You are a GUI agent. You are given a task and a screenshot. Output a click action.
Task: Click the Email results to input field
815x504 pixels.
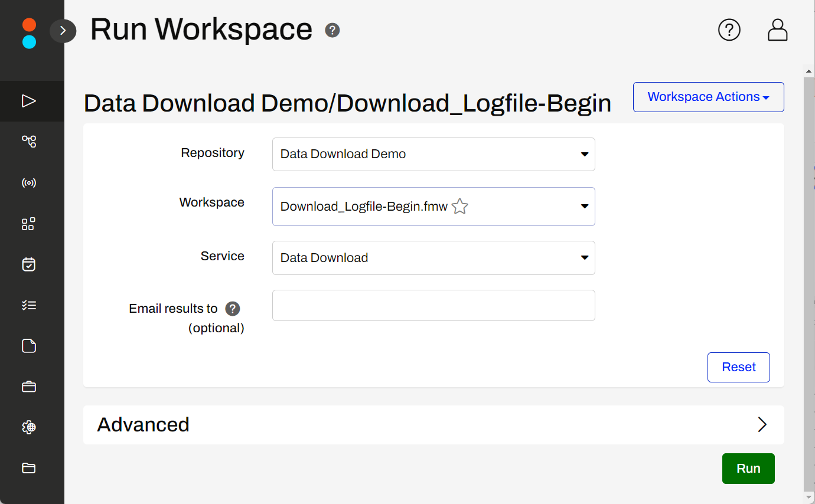[433, 306]
